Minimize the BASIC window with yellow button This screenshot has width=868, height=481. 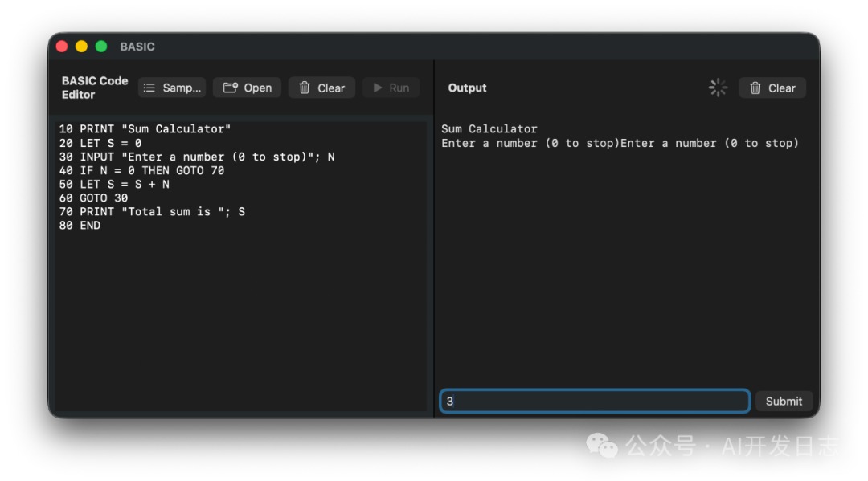click(81, 47)
